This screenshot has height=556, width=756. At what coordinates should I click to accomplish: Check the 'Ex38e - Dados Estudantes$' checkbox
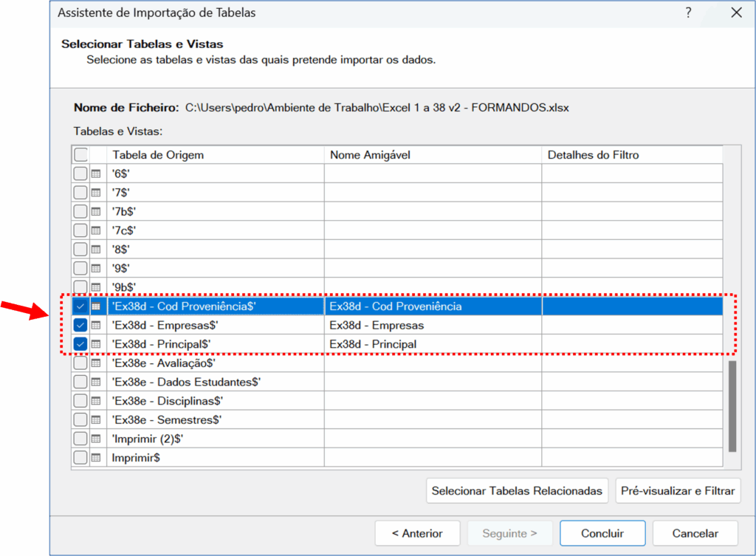[x=80, y=382]
